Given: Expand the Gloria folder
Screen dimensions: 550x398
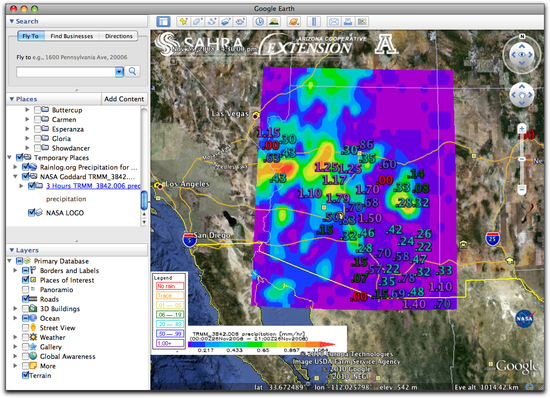Looking at the screenshot, I should tap(27, 139).
